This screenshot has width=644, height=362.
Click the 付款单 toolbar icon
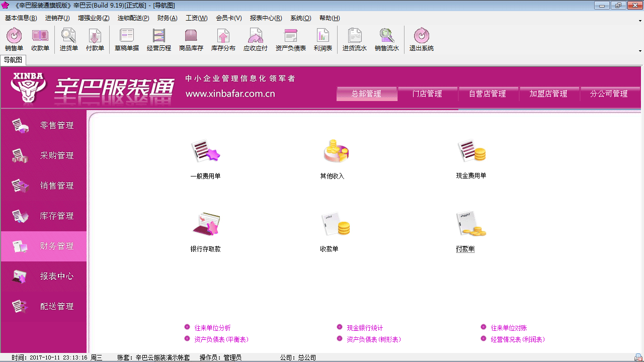(95, 40)
